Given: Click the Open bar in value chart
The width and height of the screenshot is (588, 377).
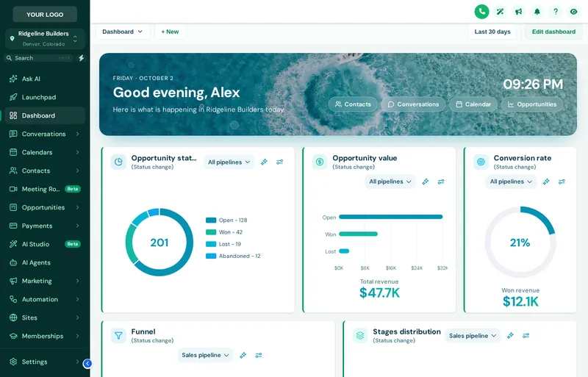Looking at the screenshot, I should tap(391, 217).
